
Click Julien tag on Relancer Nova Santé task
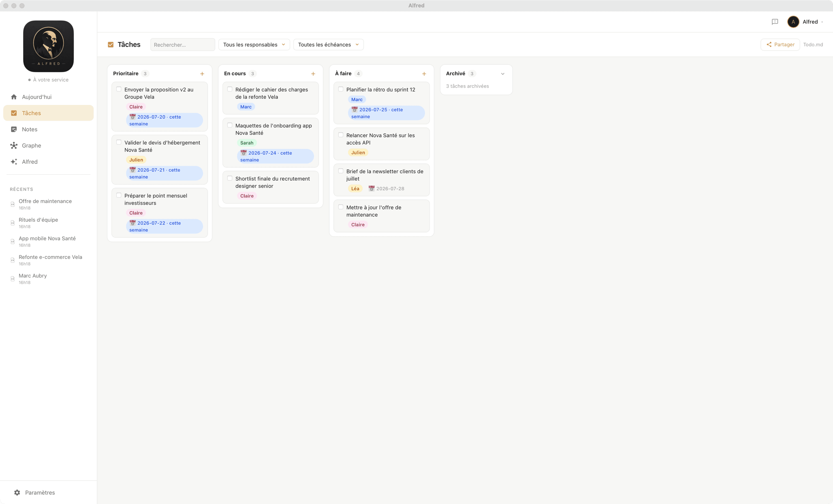tap(358, 152)
